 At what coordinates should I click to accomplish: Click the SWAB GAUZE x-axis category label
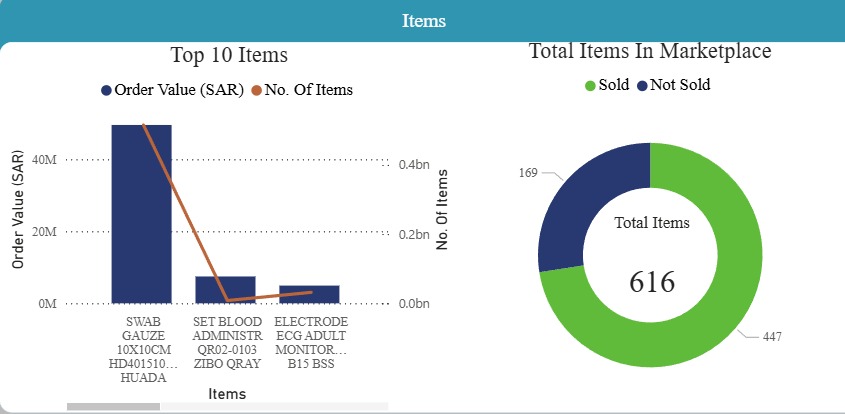[x=141, y=343]
